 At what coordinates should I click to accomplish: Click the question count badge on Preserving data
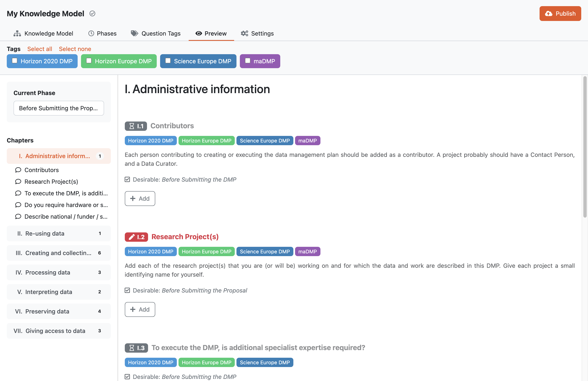click(x=100, y=311)
